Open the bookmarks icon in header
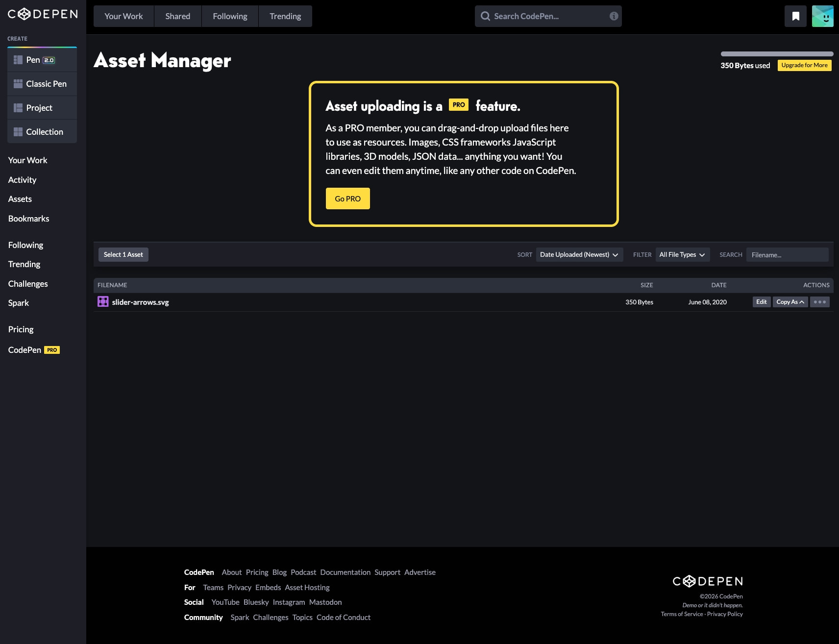 (x=796, y=16)
